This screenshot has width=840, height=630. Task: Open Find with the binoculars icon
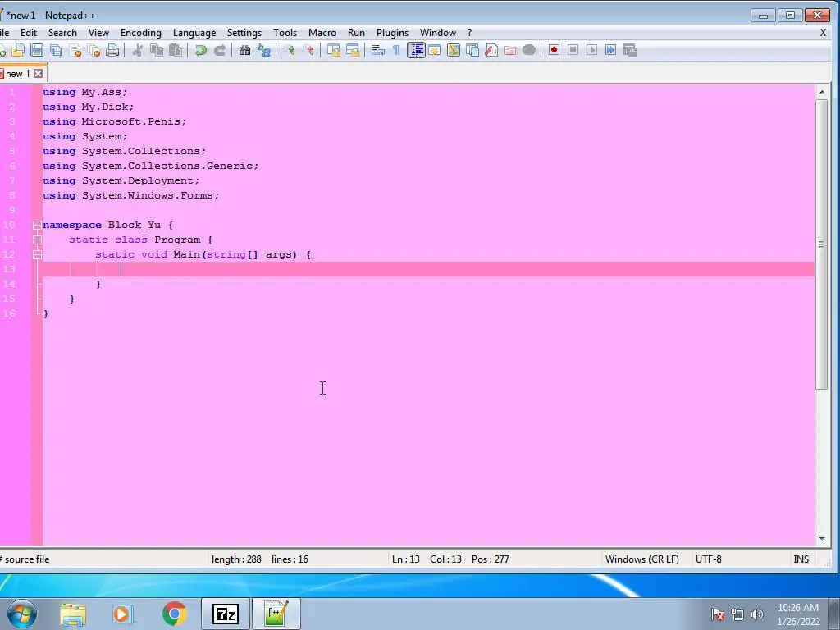(x=244, y=50)
